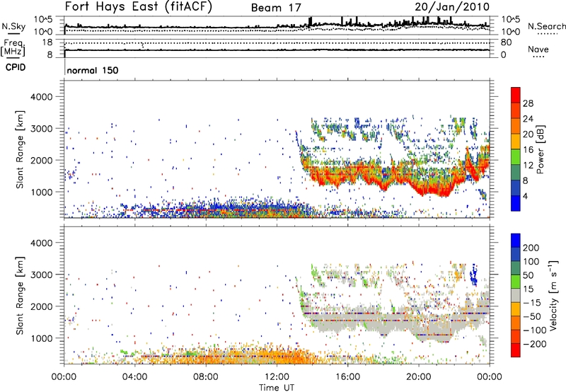
Task: Click the '8' frequency tick label
Action: point(50,54)
